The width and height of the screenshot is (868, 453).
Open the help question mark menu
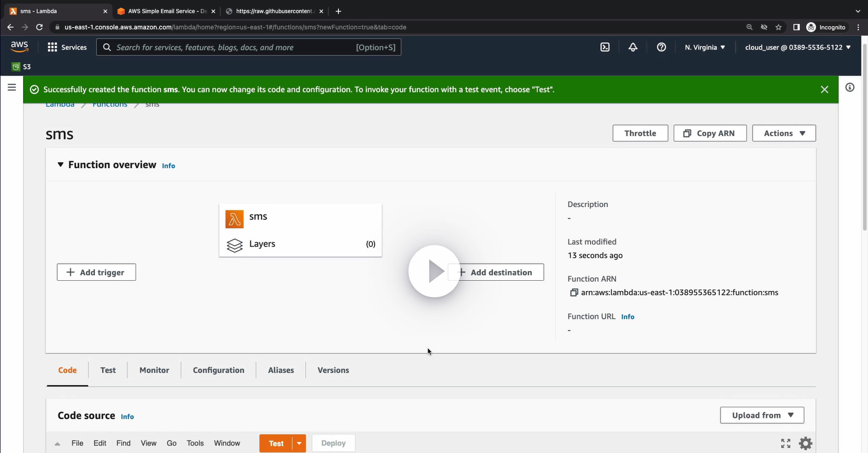[x=662, y=47]
